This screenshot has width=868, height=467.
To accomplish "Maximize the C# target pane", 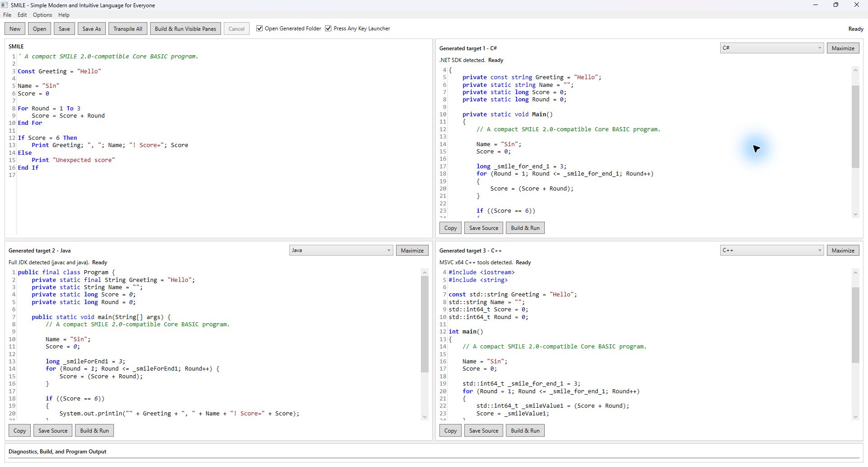I will coord(843,48).
